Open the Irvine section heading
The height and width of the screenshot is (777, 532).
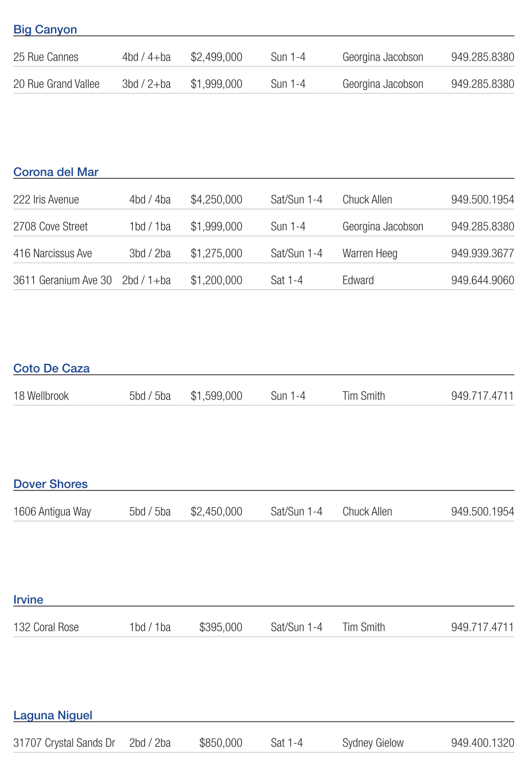pyautogui.click(x=28, y=600)
